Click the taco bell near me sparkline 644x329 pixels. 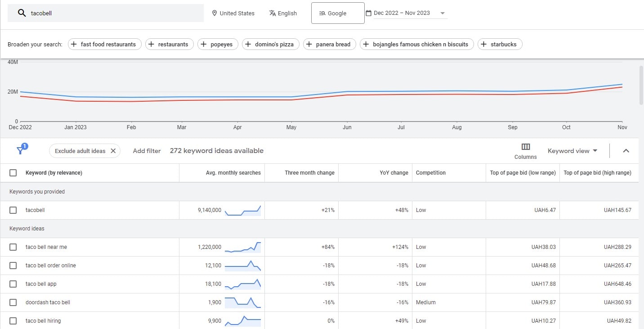243,247
